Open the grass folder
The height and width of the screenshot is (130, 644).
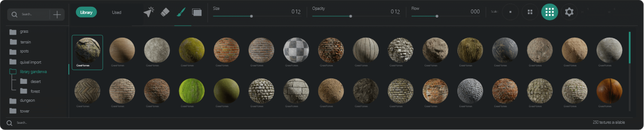(x=24, y=32)
